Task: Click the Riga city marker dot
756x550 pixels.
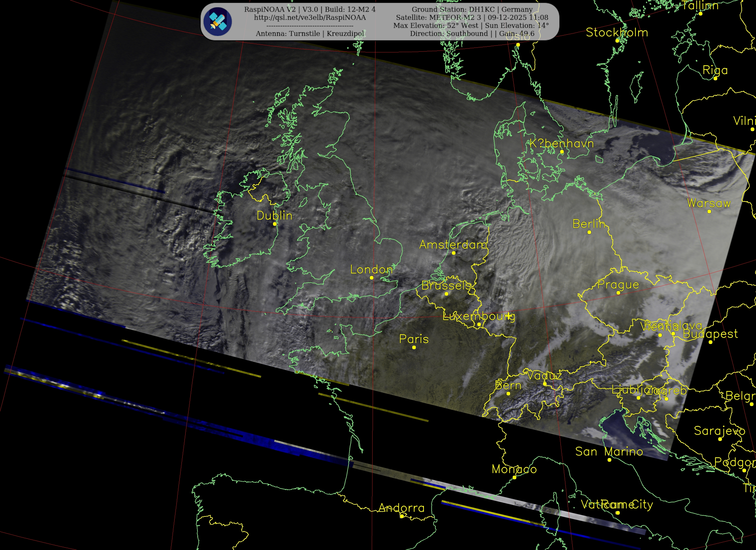Action: [x=715, y=78]
